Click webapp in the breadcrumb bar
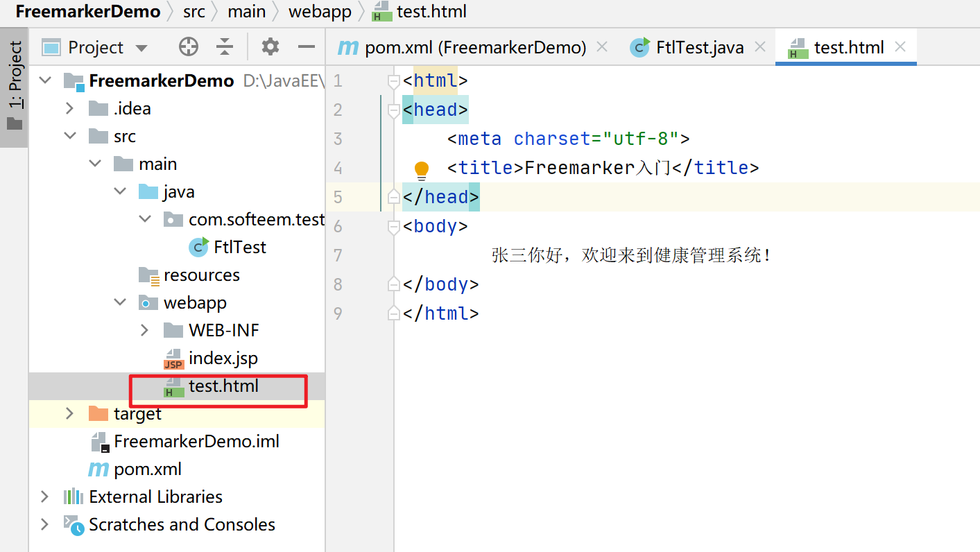980x552 pixels. tap(320, 11)
